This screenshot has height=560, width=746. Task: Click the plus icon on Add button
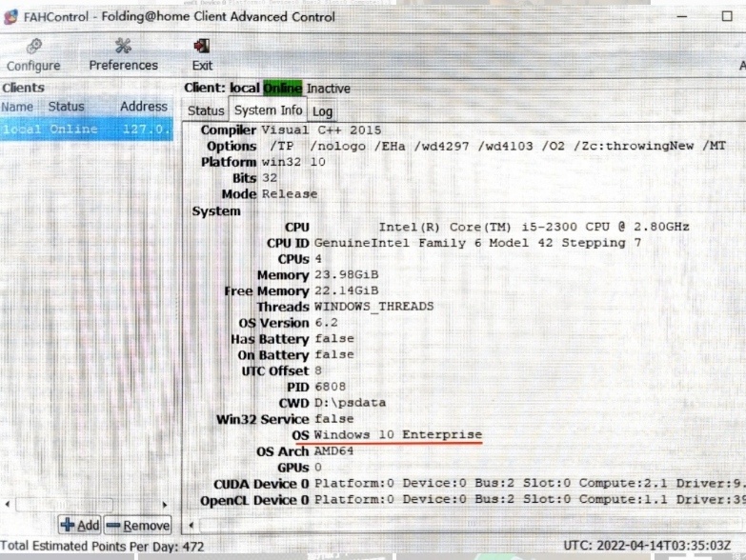67,525
